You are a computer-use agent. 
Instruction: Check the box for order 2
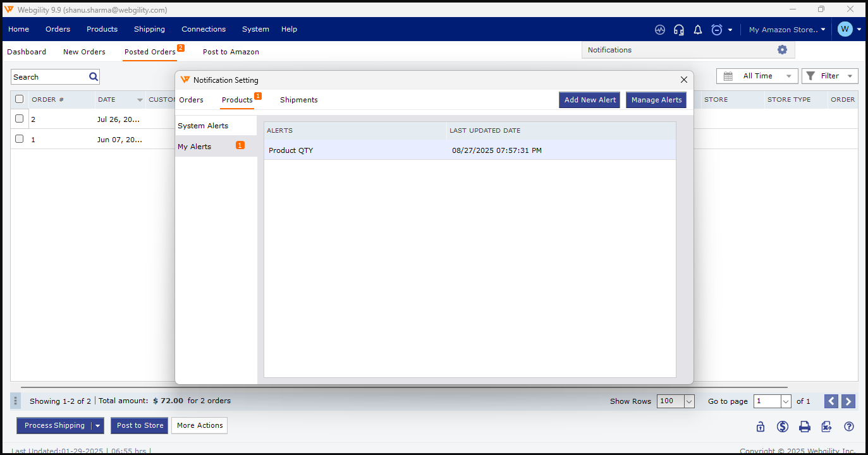[20, 119]
